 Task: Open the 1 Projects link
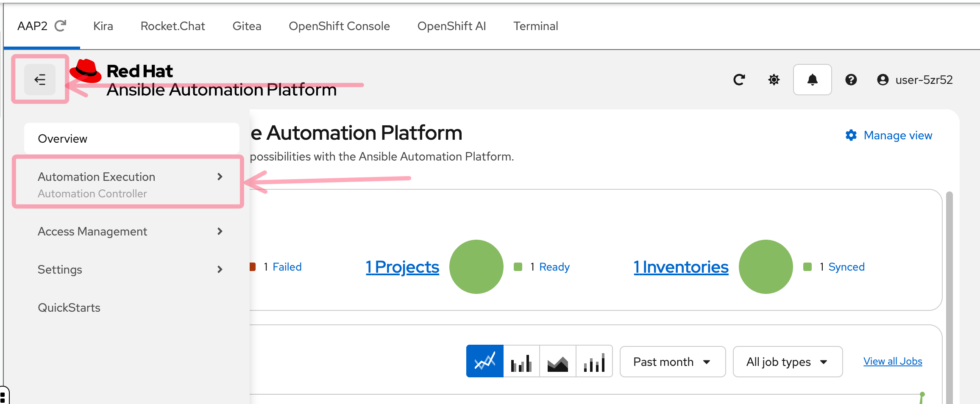pos(402,267)
